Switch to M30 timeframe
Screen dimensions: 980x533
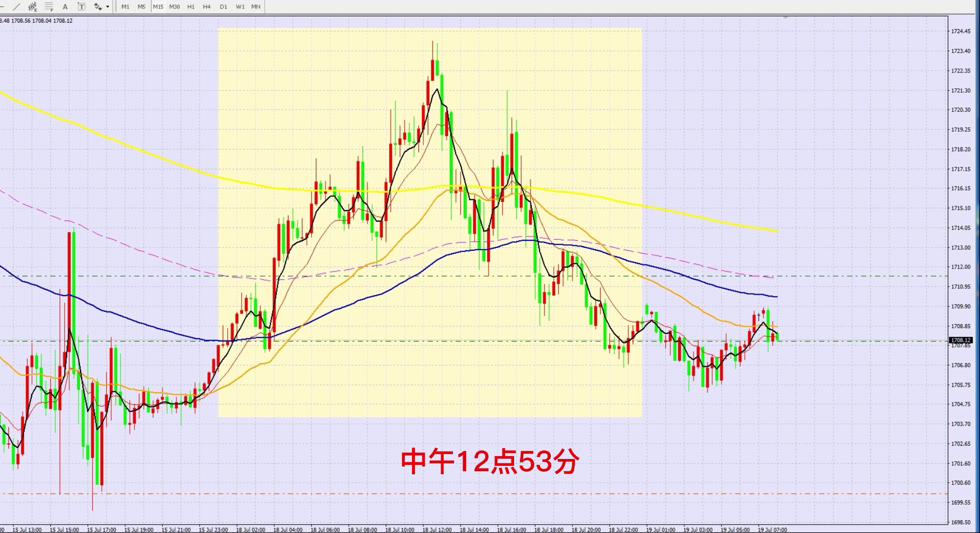click(174, 7)
